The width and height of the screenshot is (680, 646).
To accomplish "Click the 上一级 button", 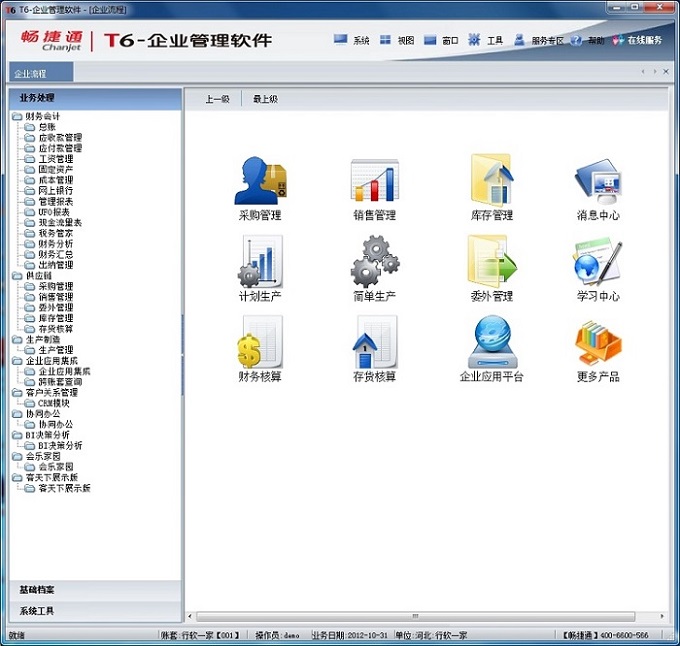I will click(217, 99).
